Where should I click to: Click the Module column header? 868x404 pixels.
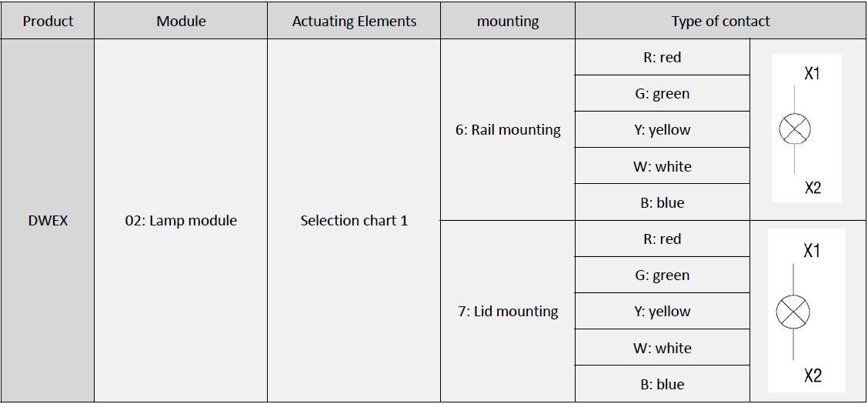coord(181,21)
